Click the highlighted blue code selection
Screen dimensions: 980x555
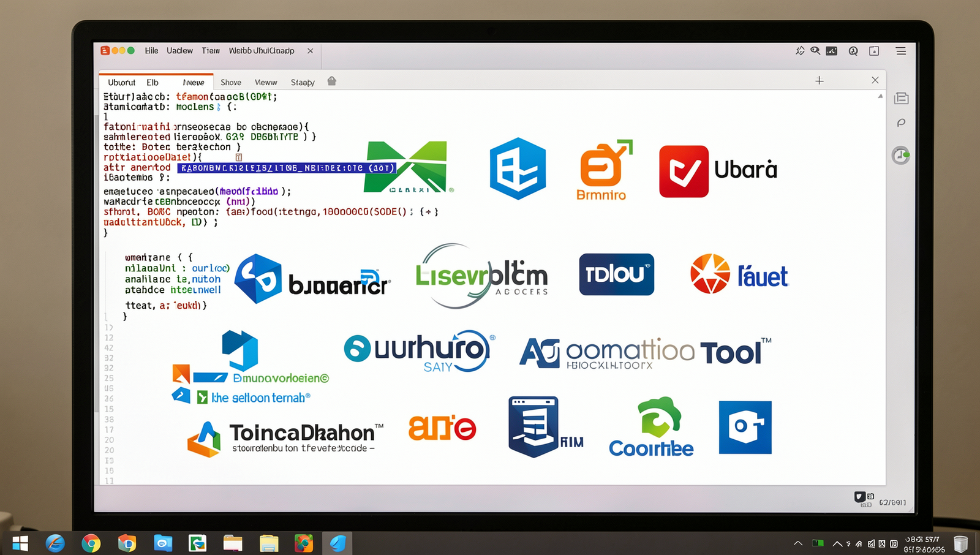(287, 168)
